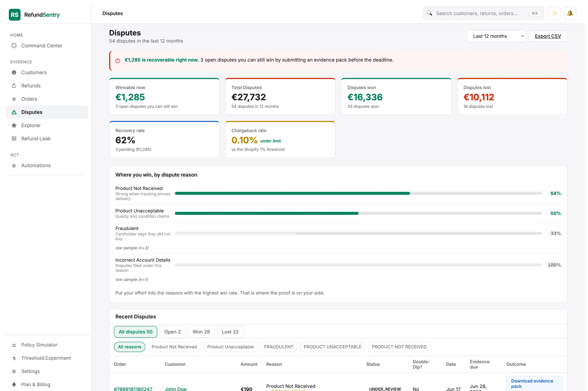Viewport: 588px width, 391px height.
Task: Click the Explorer star icon
Action: 14,125
